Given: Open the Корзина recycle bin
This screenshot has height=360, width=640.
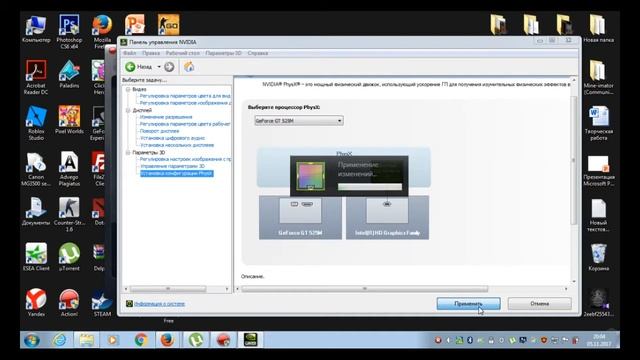Looking at the screenshot, I should click(x=598, y=257).
